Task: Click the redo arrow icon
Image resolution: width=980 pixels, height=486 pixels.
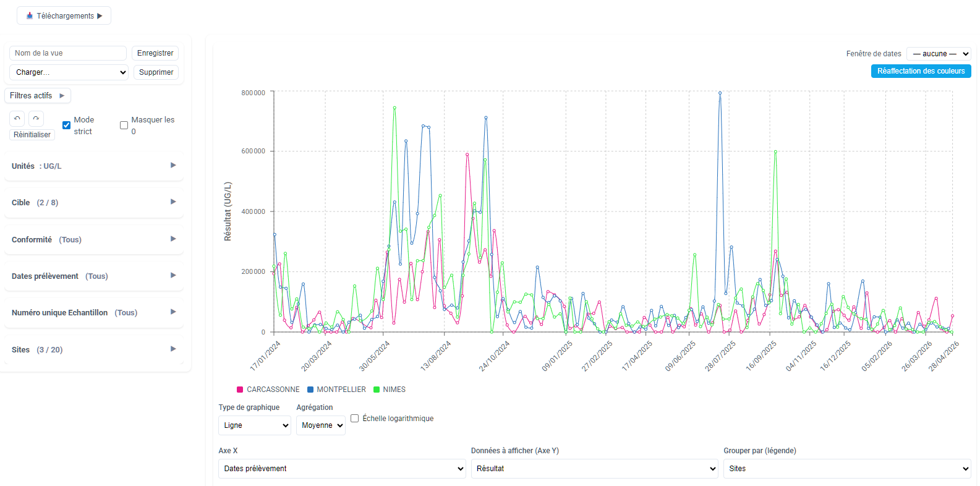Action: coord(36,119)
